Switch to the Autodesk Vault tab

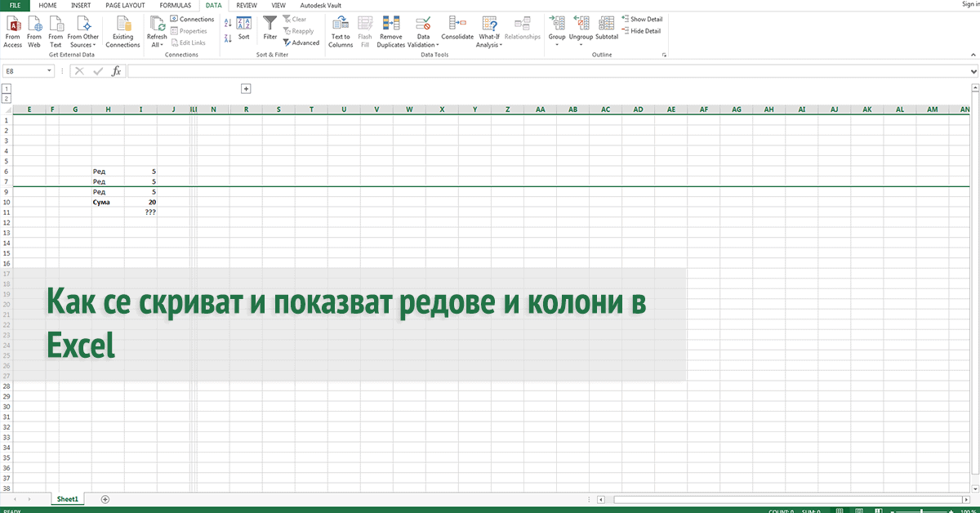pos(320,4)
